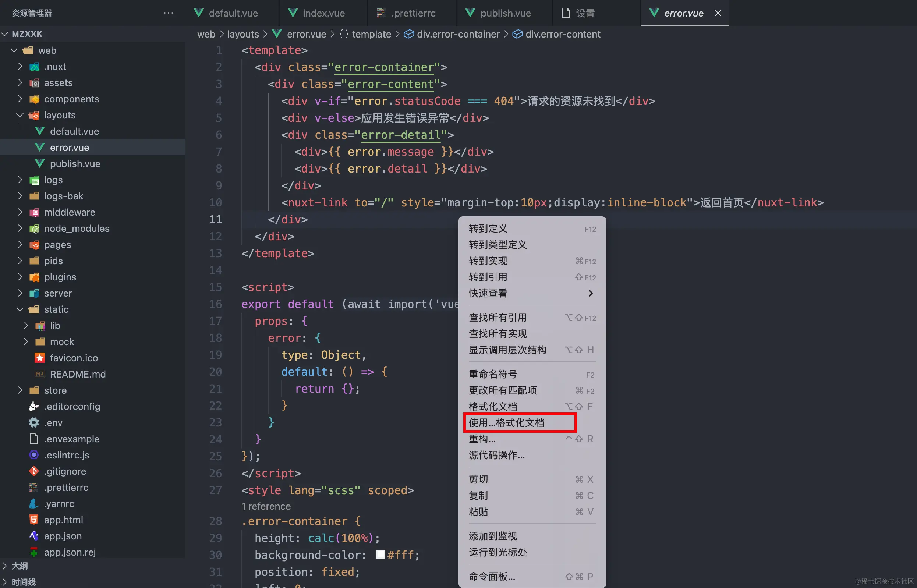
Task: Click the #fff white color swatch
Action: coord(380,555)
